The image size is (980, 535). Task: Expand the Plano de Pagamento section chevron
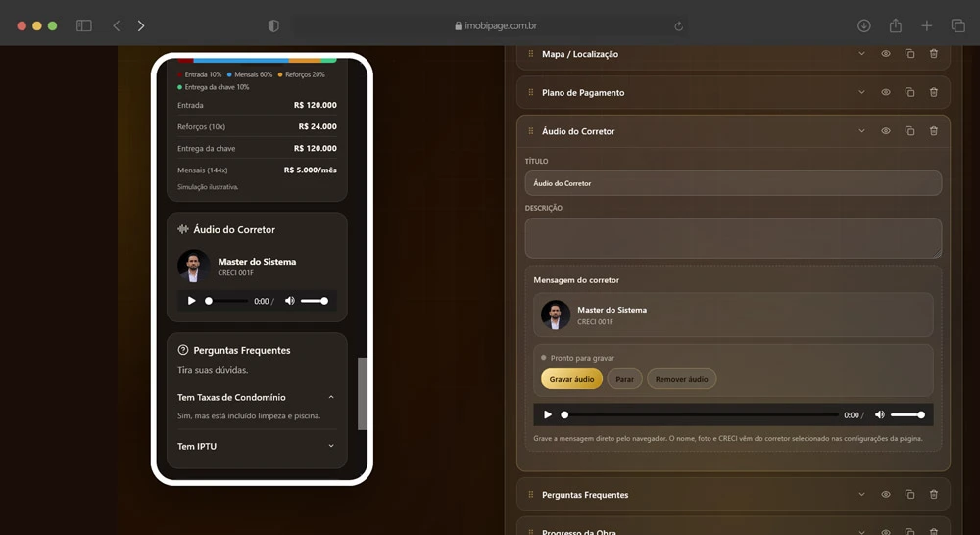pos(861,92)
